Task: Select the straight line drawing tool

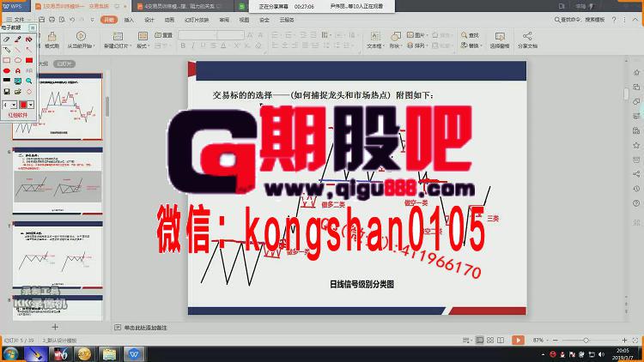Action: pos(18,50)
